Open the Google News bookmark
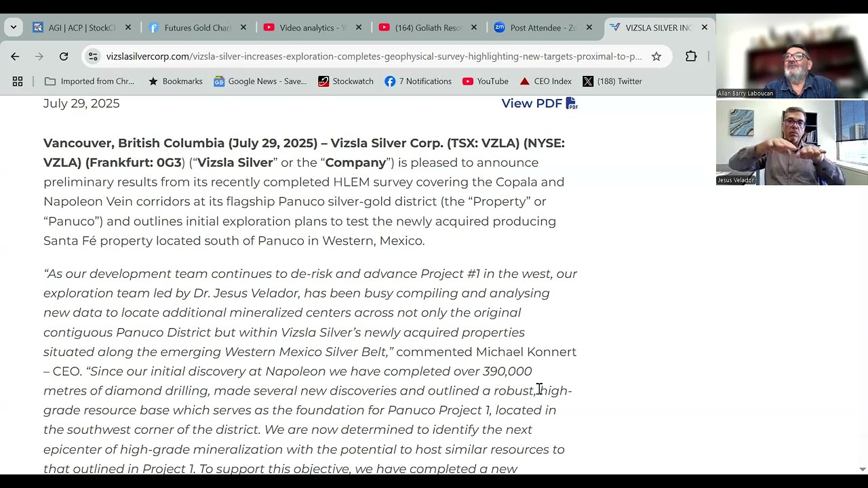Viewport: 868px width, 488px height. (x=260, y=81)
